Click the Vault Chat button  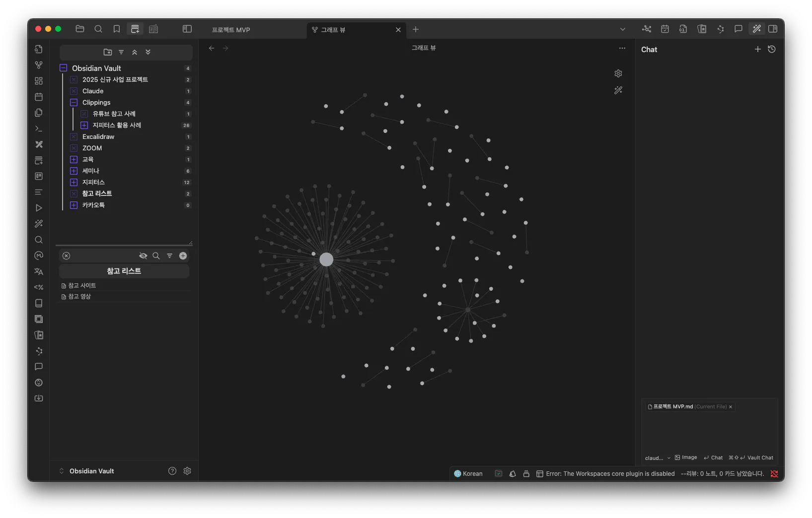point(751,457)
